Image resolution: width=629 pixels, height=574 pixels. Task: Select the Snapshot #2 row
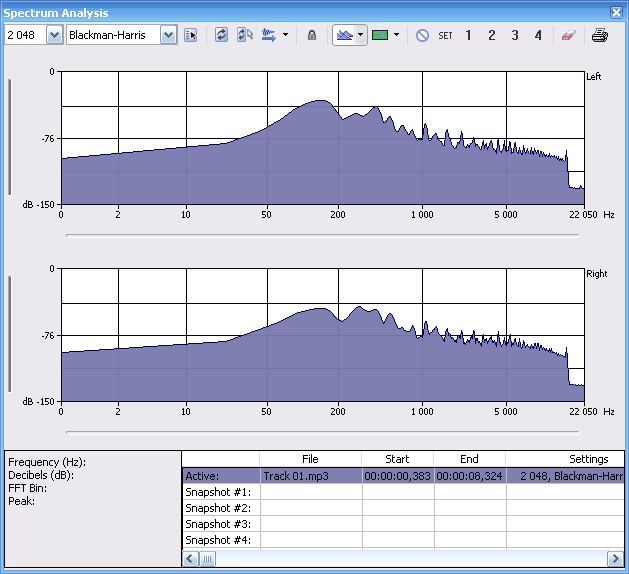coord(403,508)
